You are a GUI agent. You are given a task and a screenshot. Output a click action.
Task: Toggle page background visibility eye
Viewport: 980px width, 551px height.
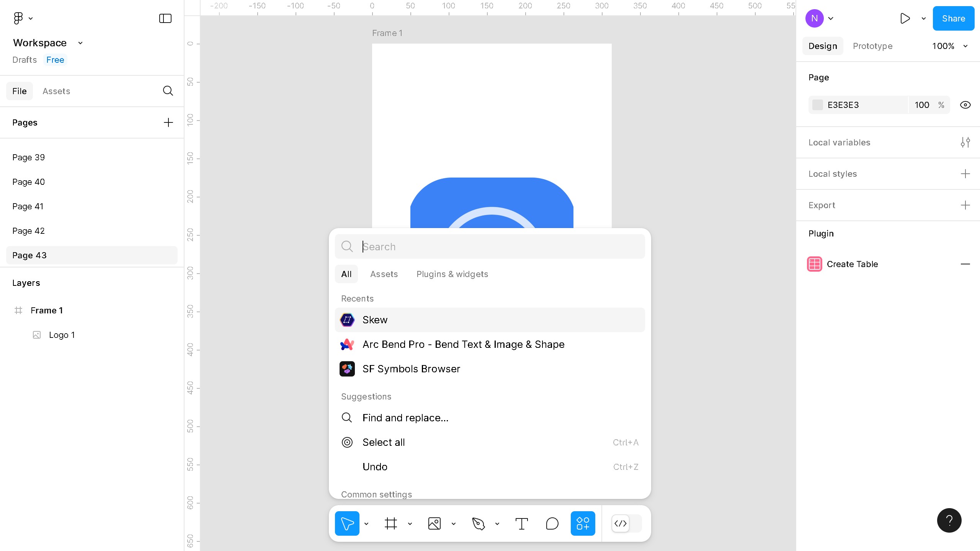point(965,105)
